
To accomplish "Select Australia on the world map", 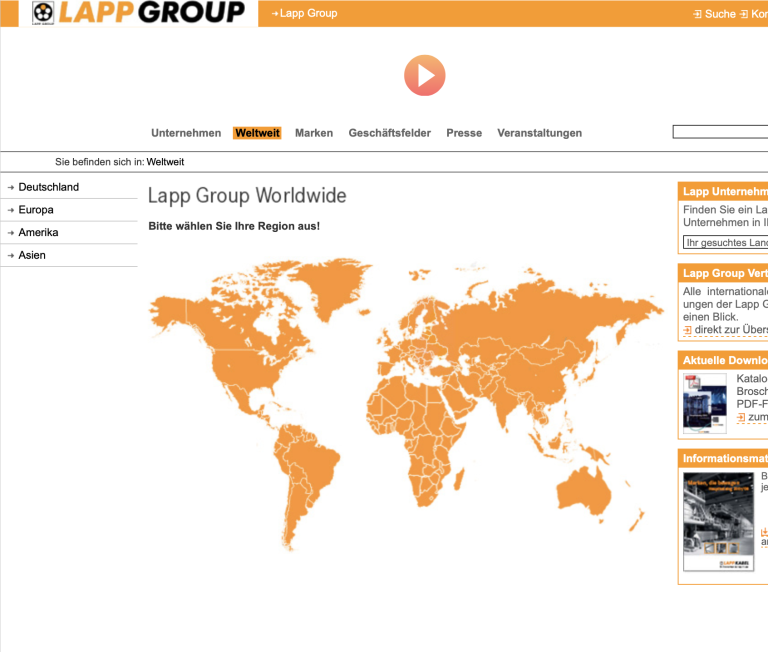I will pos(584,490).
